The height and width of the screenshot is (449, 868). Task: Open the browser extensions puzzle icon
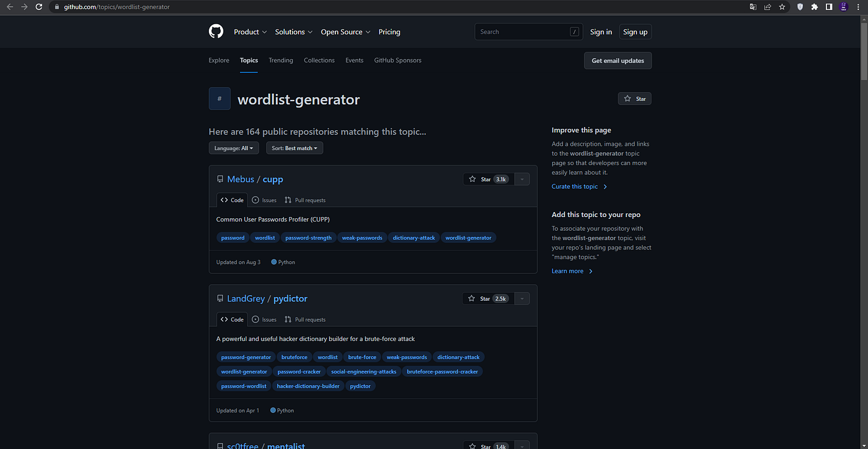pyautogui.click(x=815, y=7)
